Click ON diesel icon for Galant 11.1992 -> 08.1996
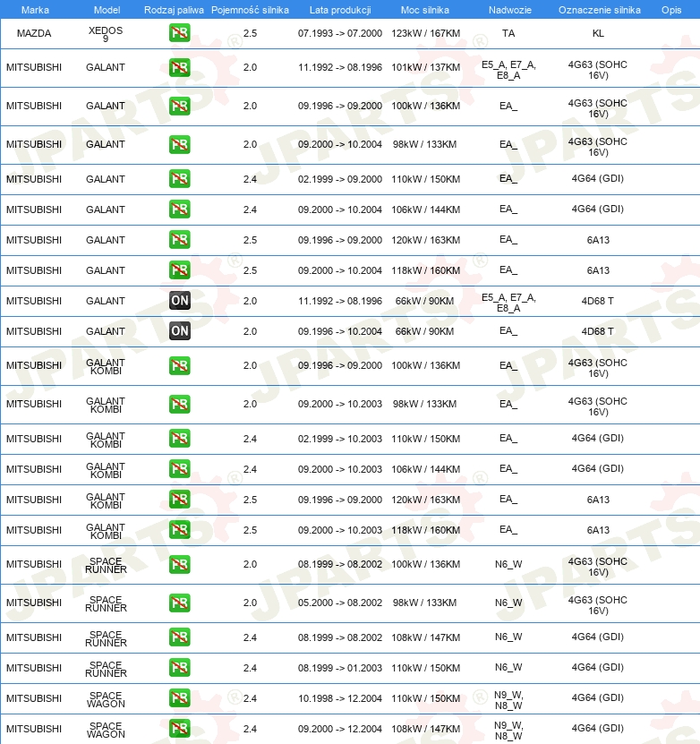Image resolution: width=700 pixels, height=744 pixels. pyautogui.click(x=180, y=300)
